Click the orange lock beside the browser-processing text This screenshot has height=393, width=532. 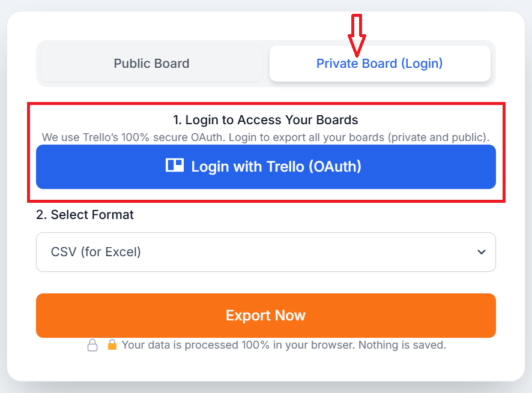click(112, 345)
